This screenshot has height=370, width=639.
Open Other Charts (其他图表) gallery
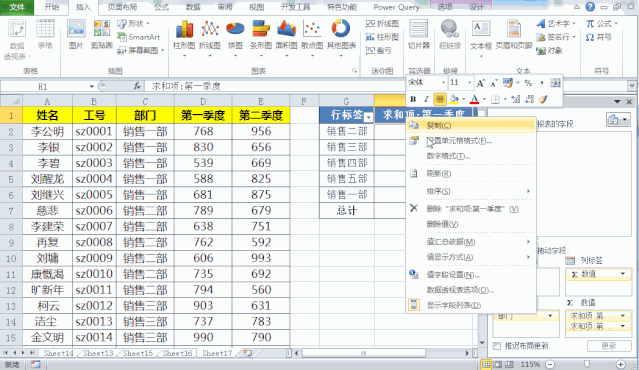coord(342,37)
